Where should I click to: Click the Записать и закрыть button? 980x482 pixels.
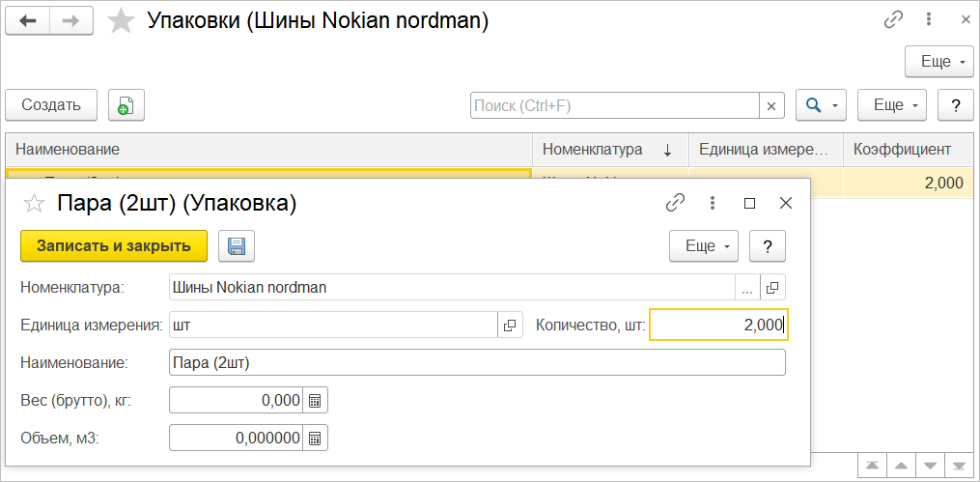point(114,246)
